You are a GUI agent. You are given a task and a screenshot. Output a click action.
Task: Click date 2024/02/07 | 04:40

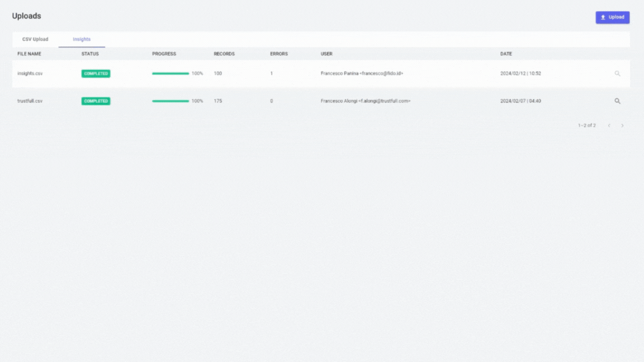pyautogui.click(x=520, y=101)
